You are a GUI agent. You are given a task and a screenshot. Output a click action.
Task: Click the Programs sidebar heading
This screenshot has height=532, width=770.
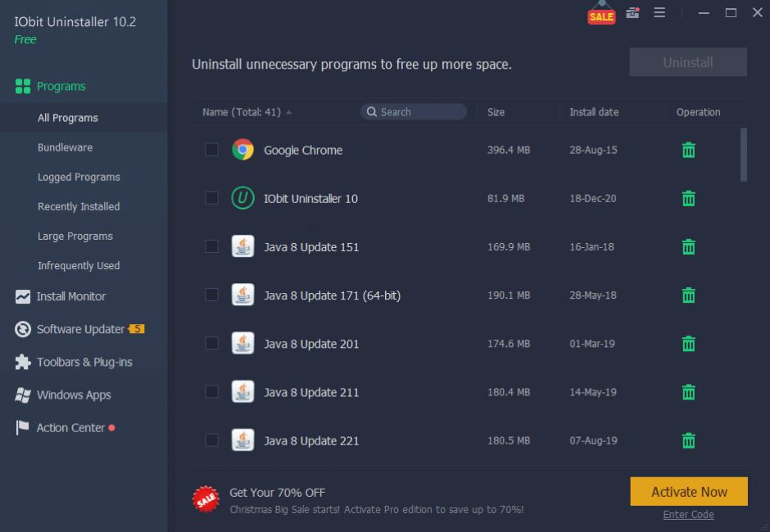point(61,87)
